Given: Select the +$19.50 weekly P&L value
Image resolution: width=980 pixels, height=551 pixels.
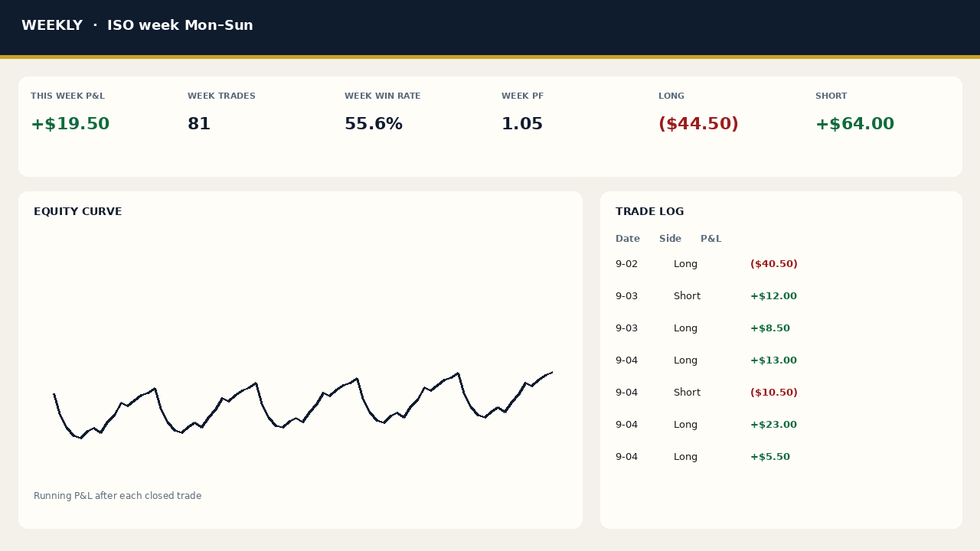Looking at the screenshot, I should [x=70, y=124].
